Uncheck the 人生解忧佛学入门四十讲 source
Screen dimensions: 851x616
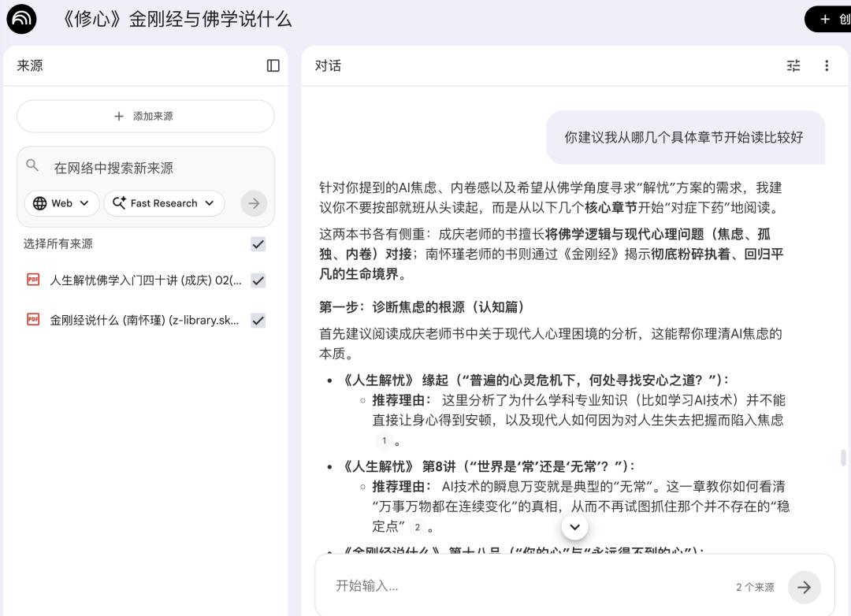(x=258, y=280)
